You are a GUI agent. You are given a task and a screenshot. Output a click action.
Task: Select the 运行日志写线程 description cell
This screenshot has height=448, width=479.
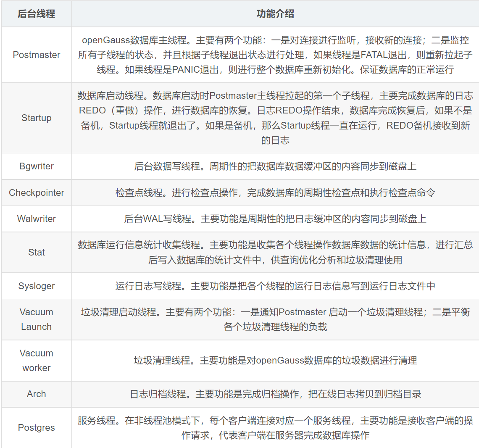click(275, 286)
